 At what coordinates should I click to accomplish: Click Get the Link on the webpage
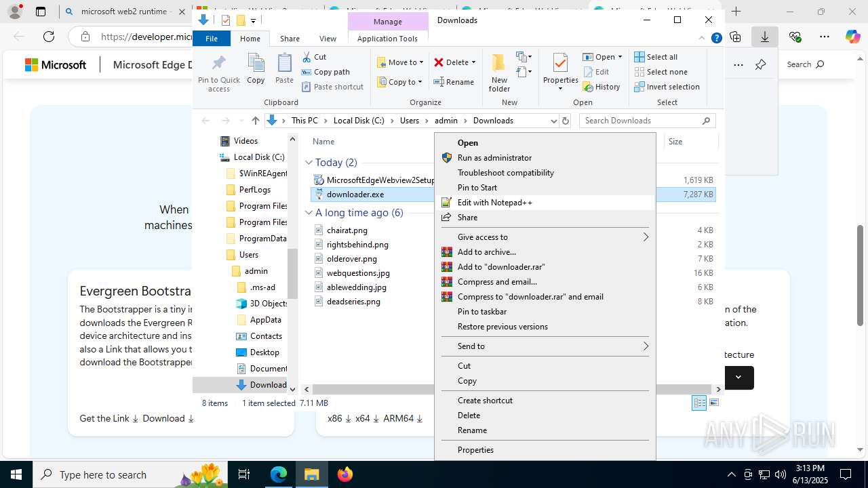point(108,419)
